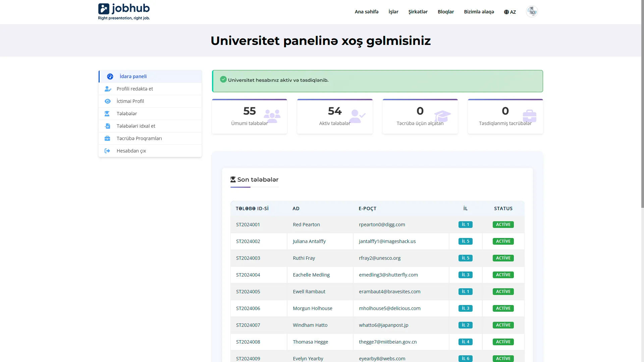This screenshot has width=644, height=362.
Task: Open Bloqlar from the navigation bar
Action: [x=446, y=12]
